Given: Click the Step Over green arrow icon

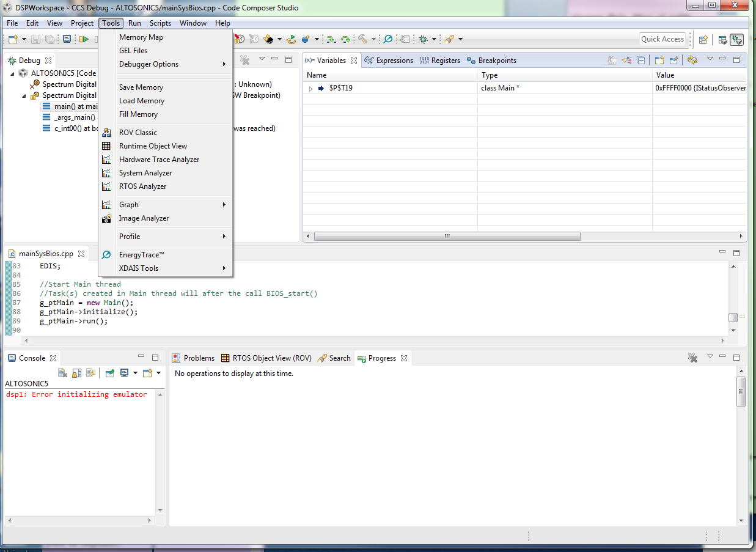Looking at the screenshot, I should click(x=345, y=39).
